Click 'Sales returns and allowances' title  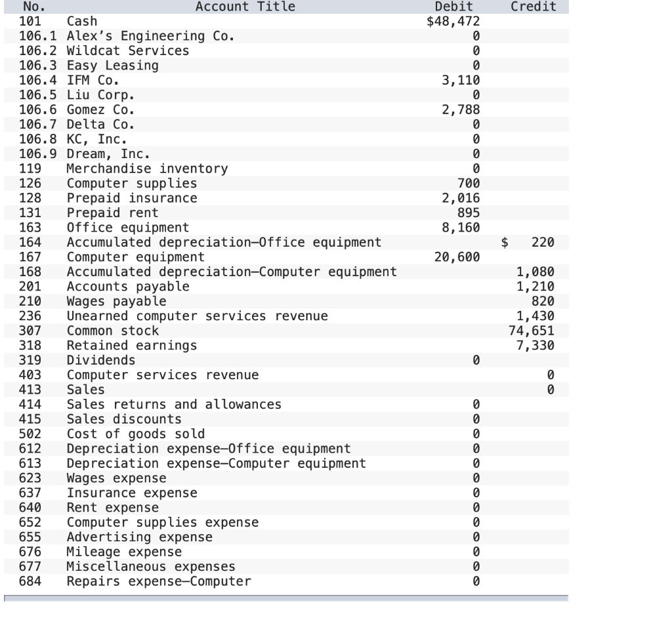(174, 404)
